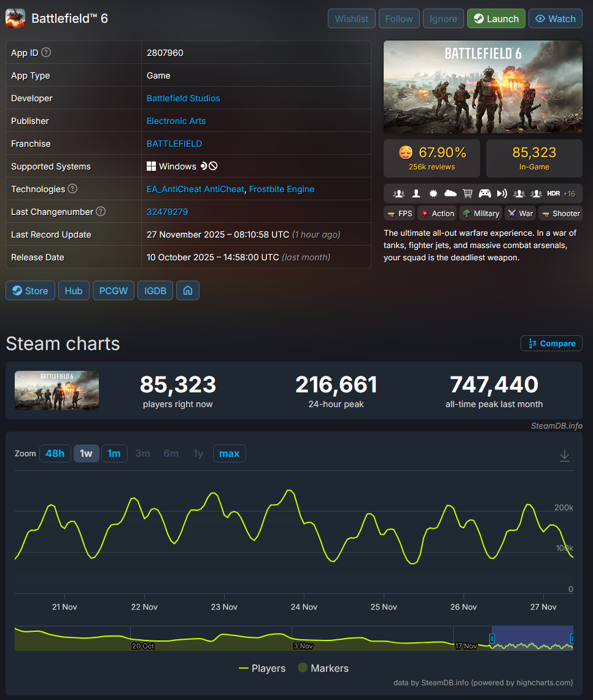Launch the game with Launch button
This screenshot has width=593, height=700.
[496, 19]
